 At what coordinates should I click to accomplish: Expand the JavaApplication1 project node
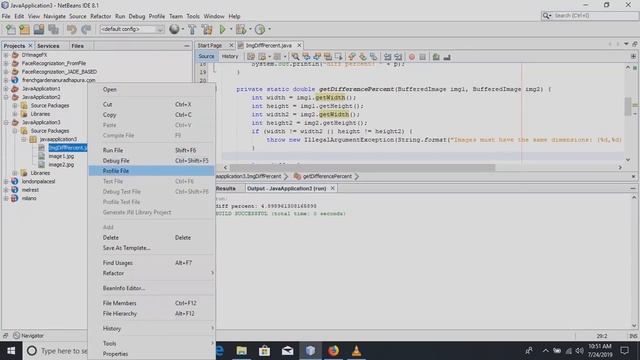[6, 89]
